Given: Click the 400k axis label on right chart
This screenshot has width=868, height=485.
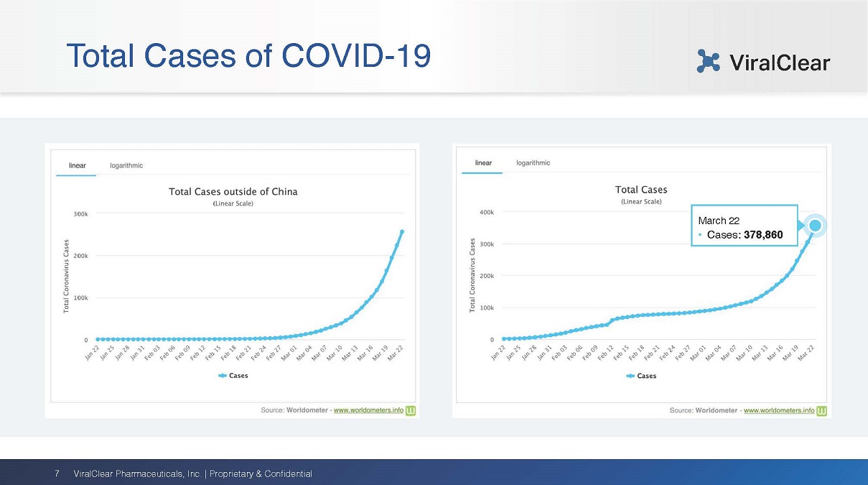Looking at the screenshot, I should [487, 212].
